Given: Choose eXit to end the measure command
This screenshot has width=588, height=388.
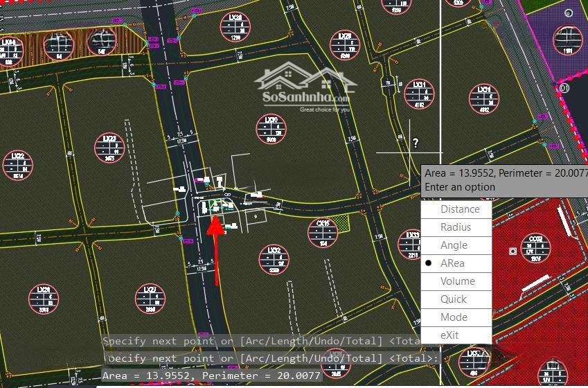Looking at the screenshot, I should [449, 335].
